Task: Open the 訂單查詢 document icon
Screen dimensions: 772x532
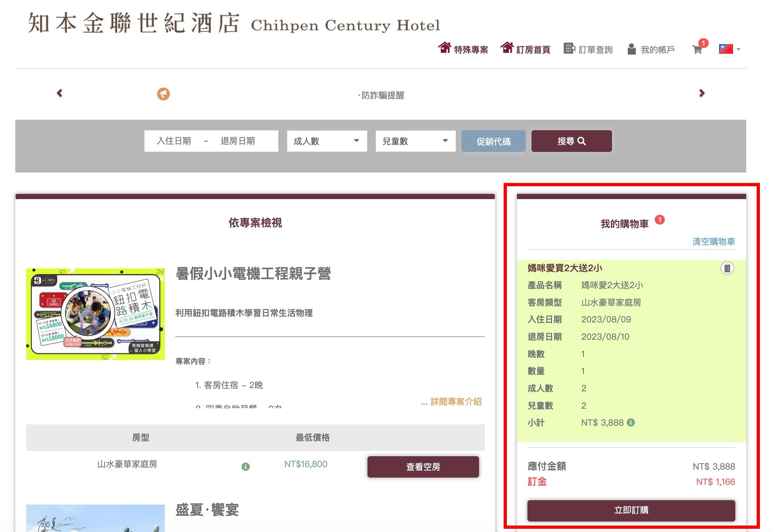Action: [569, 48]
